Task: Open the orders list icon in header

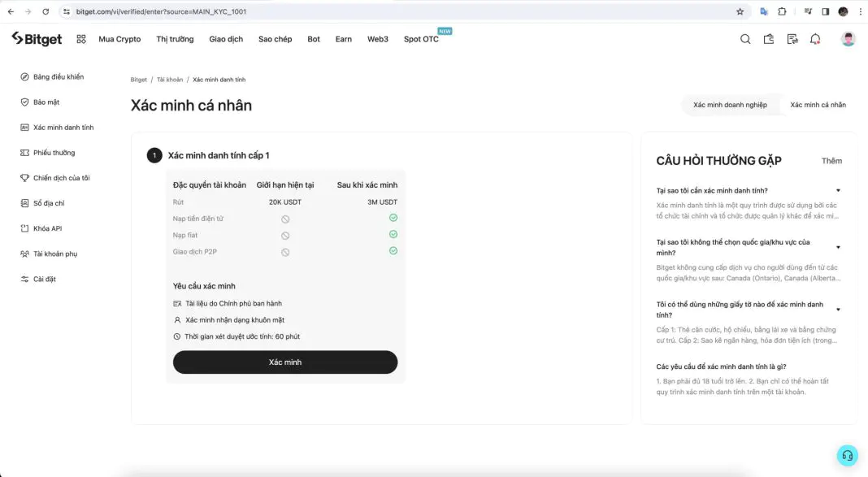Action: pos(792,39)
